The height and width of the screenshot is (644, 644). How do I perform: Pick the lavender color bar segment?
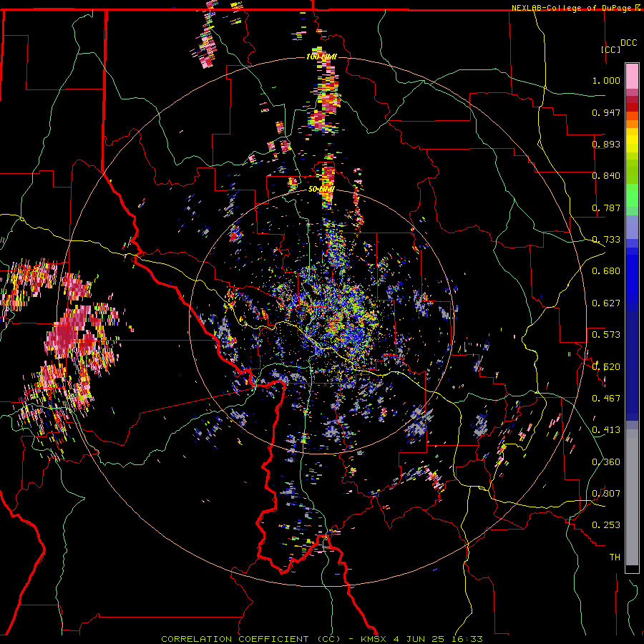click(632, 228)
